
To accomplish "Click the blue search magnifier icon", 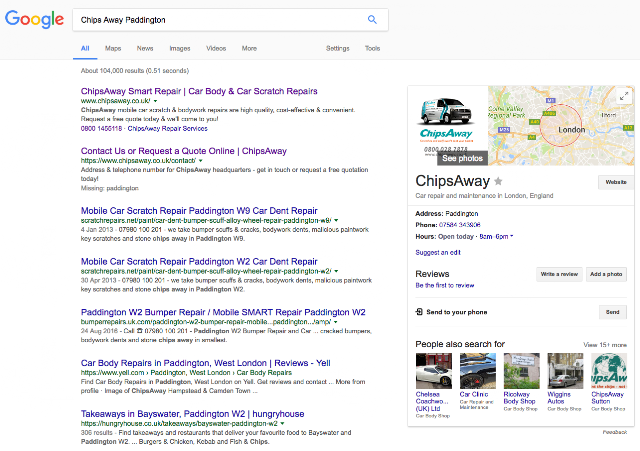I will [x=372, y=19].
